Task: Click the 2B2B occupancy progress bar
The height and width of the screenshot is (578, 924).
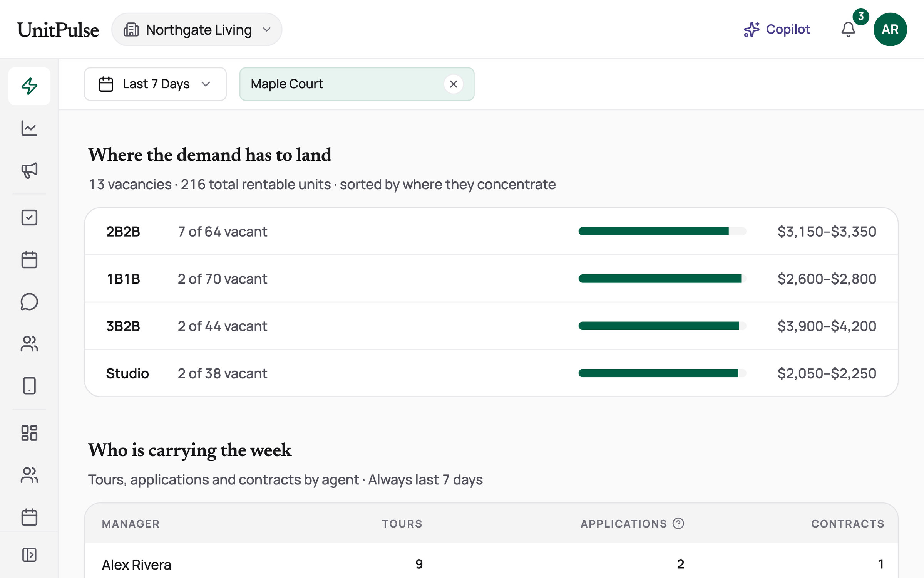Action: coord(662,231)
